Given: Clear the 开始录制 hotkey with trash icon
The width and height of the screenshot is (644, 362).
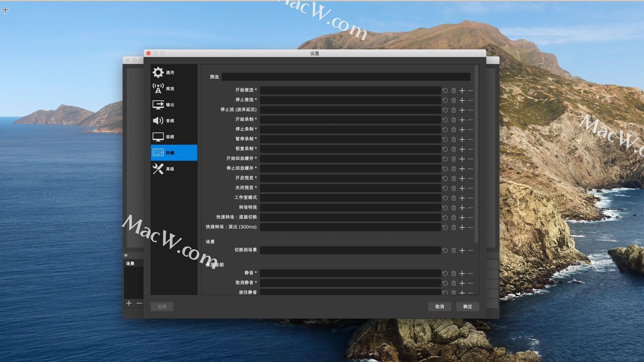Looking at the screenshot, I should (453, 120).
